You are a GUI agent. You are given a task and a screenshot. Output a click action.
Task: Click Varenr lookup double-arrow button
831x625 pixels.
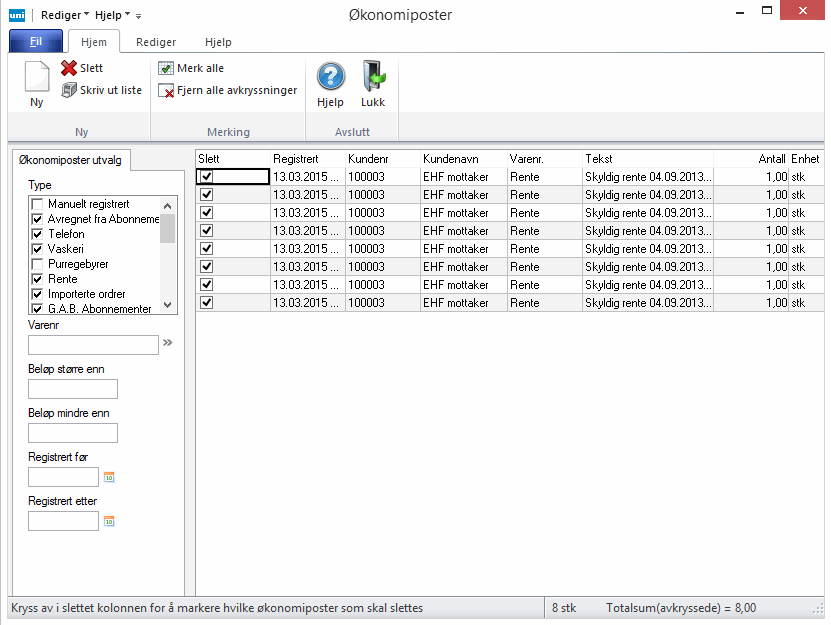pos(168,343)
